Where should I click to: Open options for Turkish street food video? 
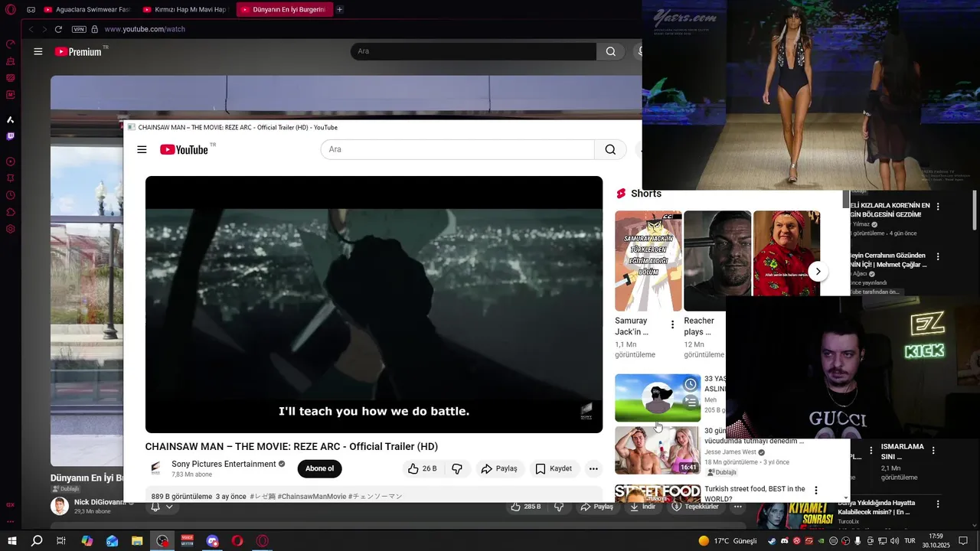[x=815, y=490]
